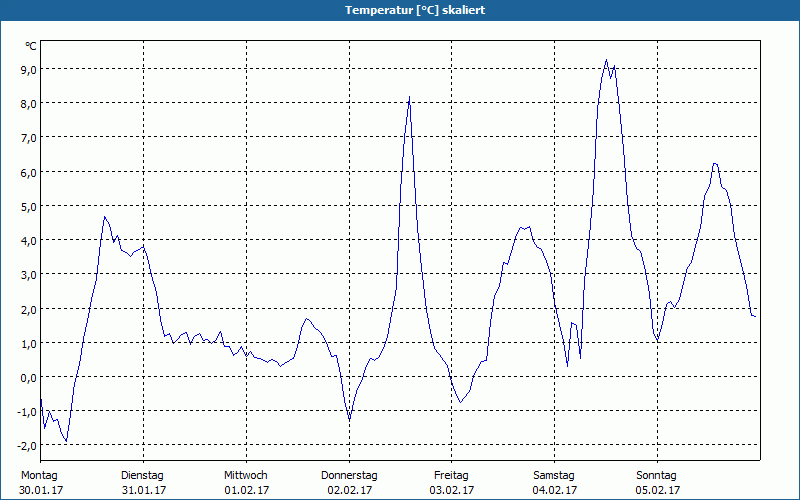Click the date 01.02.17

[x=246, y=490]
